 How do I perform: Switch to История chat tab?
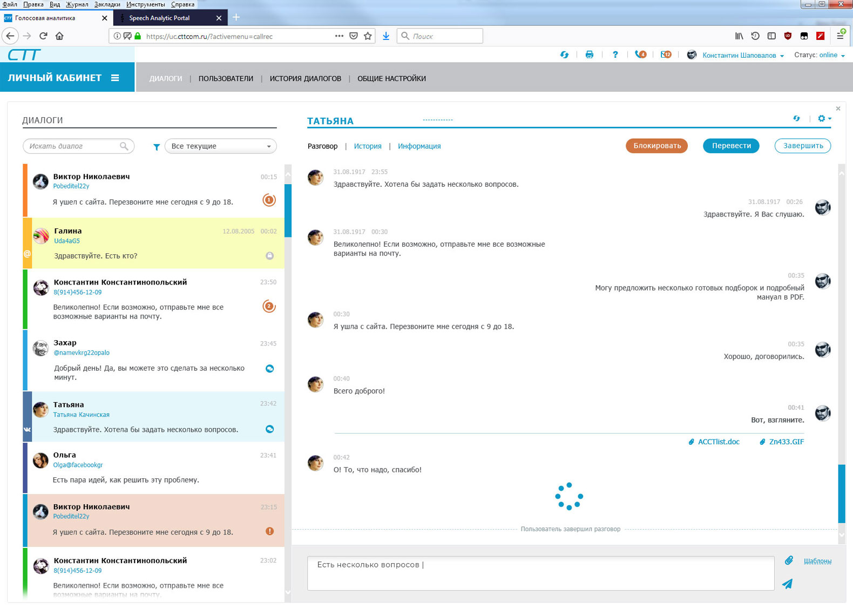point(368,146)
